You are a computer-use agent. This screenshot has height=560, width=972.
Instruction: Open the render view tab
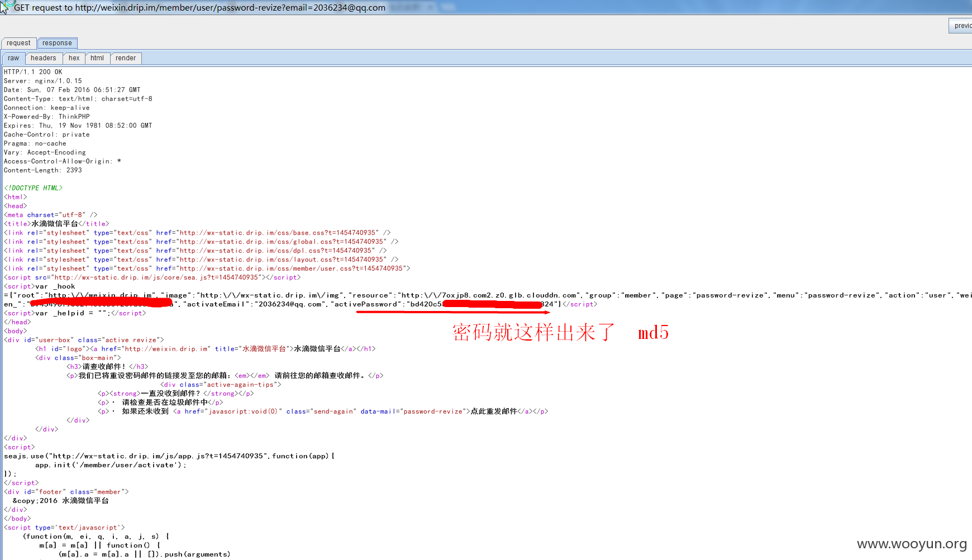point(126,58)
